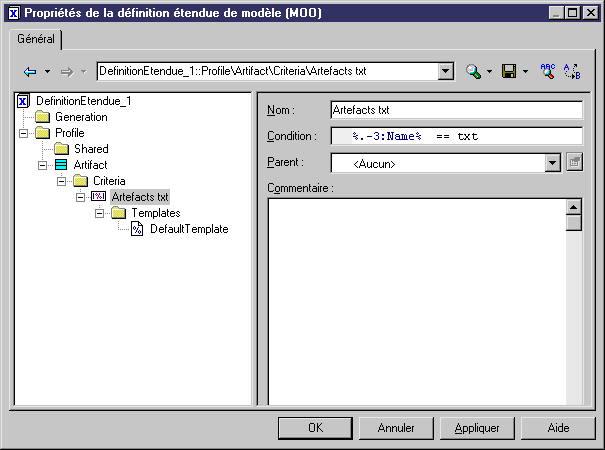The image size is (605, 450).
Task: Select the DefinitionEtendue_1 root node
Action: click(x=83, y=101)
